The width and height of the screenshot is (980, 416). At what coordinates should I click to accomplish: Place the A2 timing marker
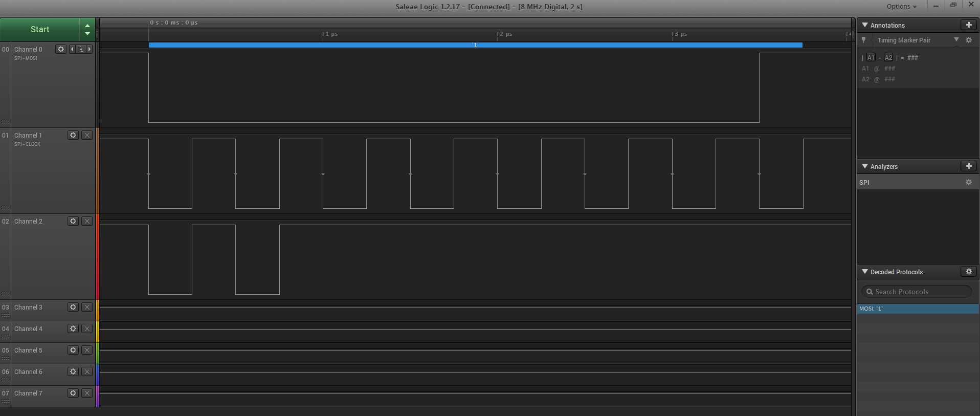tap(888, 58)
